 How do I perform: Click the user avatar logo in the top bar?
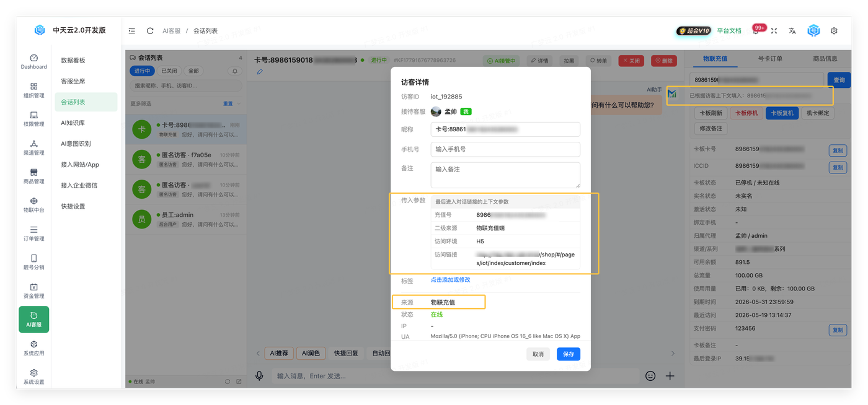point(813,30)
